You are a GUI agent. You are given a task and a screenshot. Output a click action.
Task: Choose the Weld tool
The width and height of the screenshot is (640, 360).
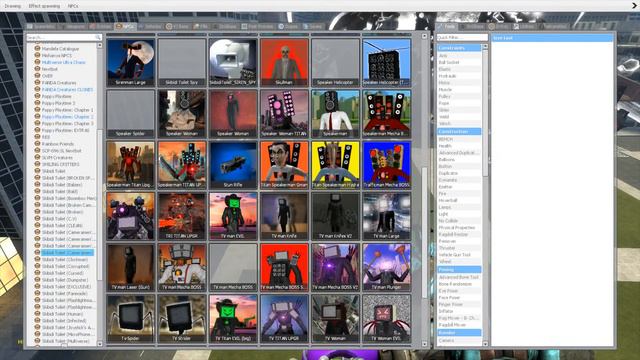[x=459, y=117]
